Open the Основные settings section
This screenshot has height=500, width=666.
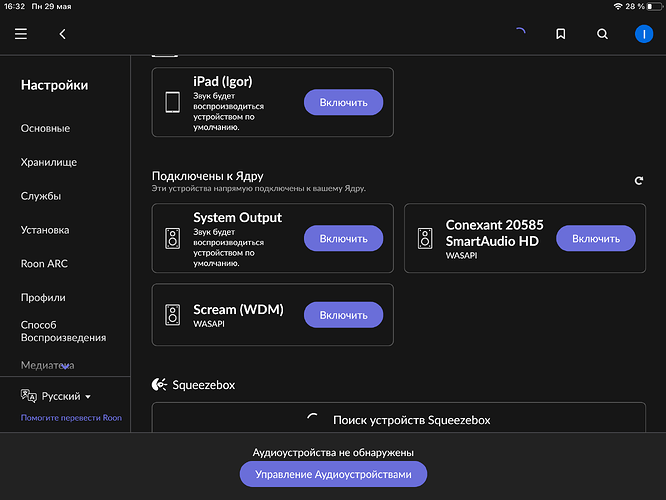[x=45, y=128]
